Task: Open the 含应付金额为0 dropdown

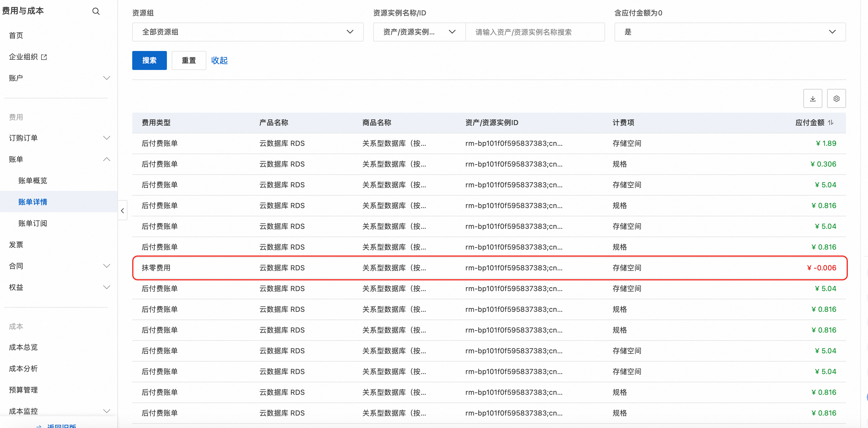Action: point(730,32)
